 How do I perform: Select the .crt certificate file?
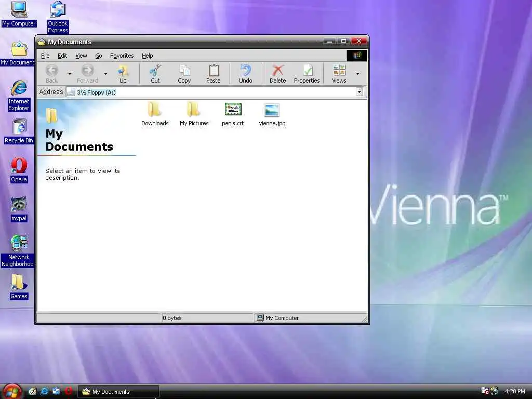[x=233, y=114]
